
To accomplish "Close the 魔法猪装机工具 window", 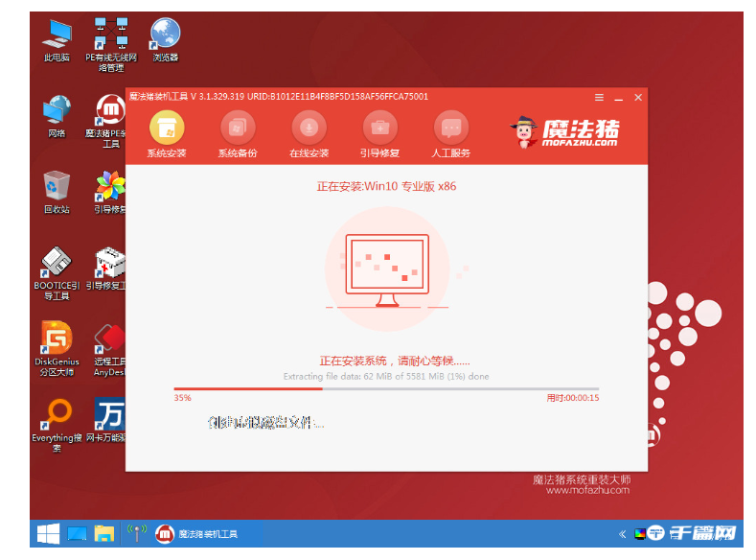I will tap(638, 98).
